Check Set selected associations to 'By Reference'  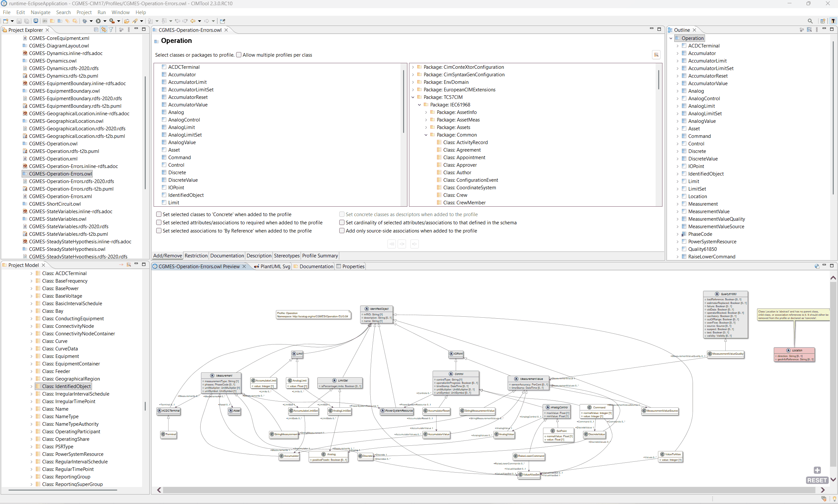coord(158,231)
